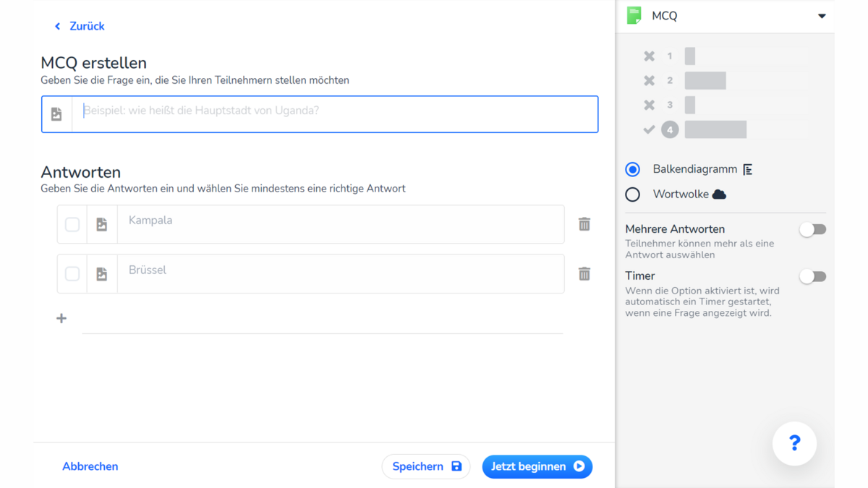Add a new answer with plus icon
Image resolution: width=868 pixels, height=488 pixels.
(61, 318)
